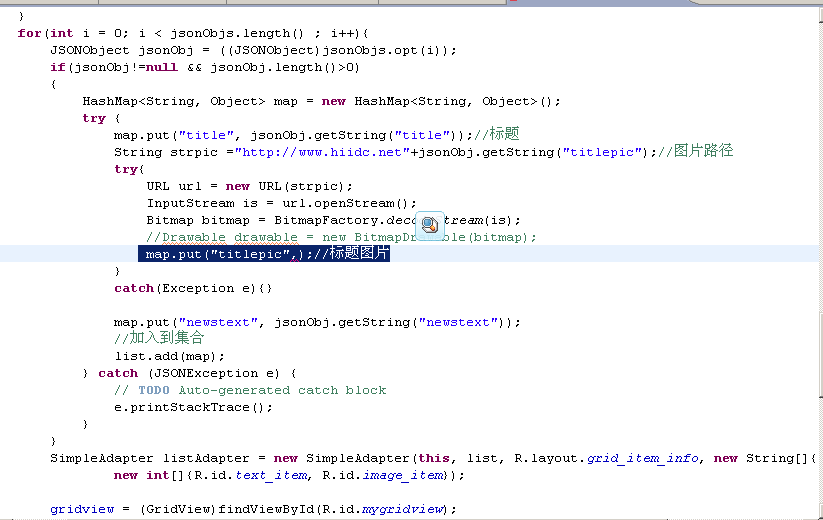This screenshot has width=823, height=520.
Task: Click the 'image_item' id reference
Action: (x=403, y=475)
